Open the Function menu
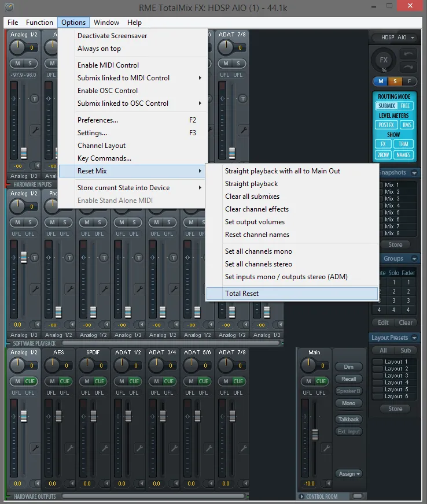Screen dimensions: 427x504 pyautogui.click(x=39, y=23)
